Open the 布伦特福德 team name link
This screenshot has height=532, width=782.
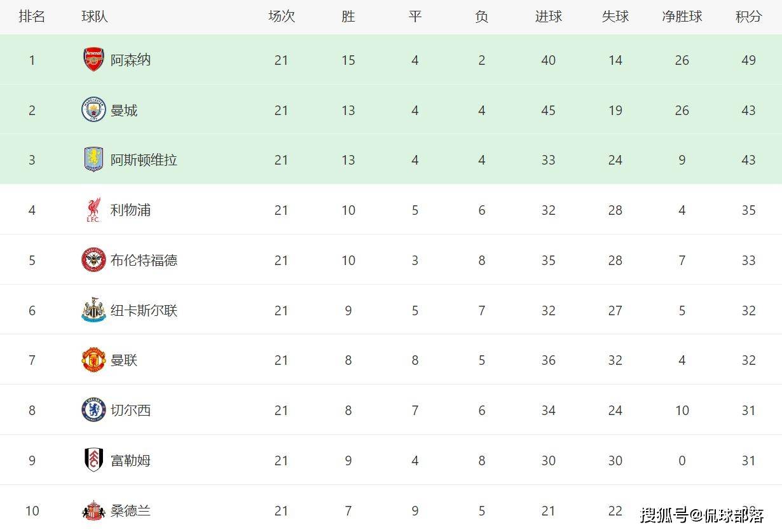(x=144, y=260)
